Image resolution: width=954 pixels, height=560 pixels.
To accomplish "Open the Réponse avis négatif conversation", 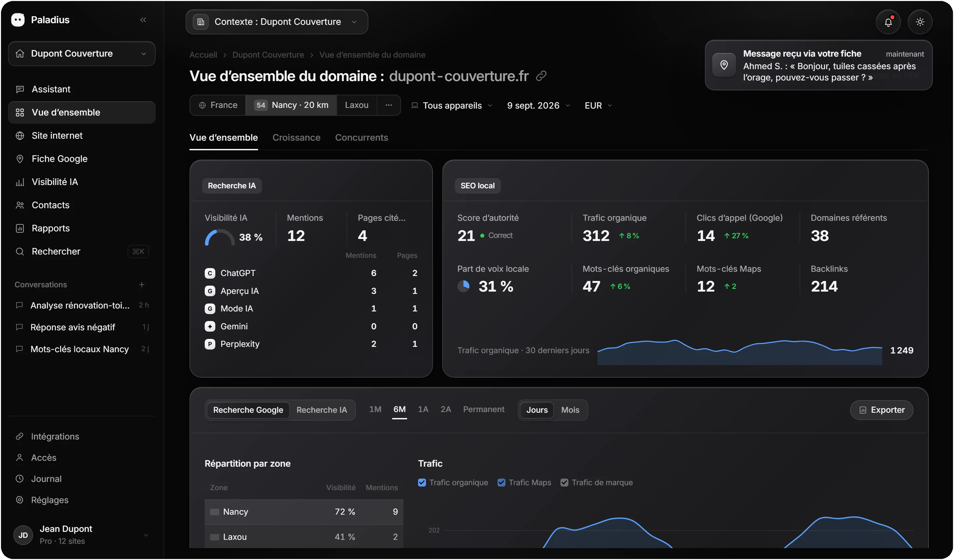I will (82, 327).
